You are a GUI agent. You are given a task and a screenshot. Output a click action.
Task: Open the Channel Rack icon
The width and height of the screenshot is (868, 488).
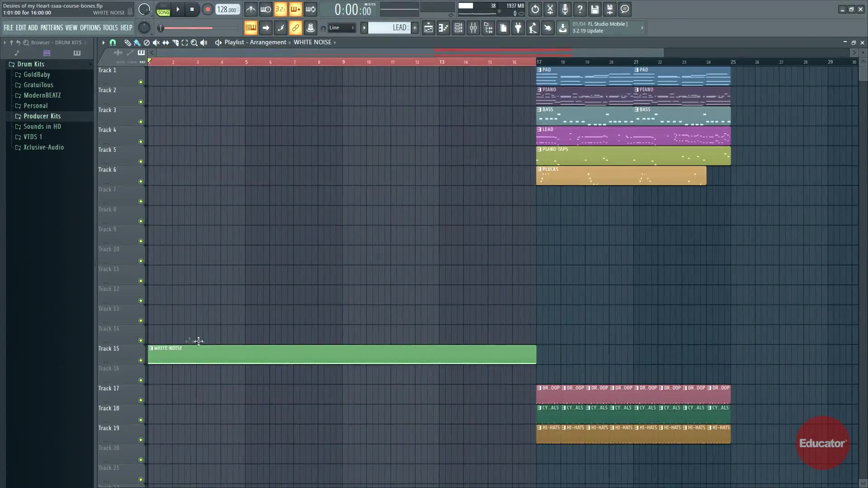click(x=458, y=28)
